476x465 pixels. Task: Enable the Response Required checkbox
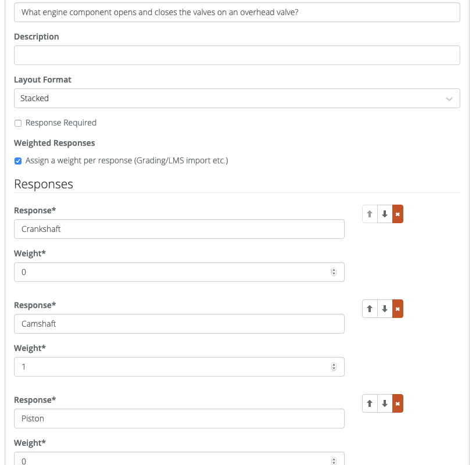(17, 123)
